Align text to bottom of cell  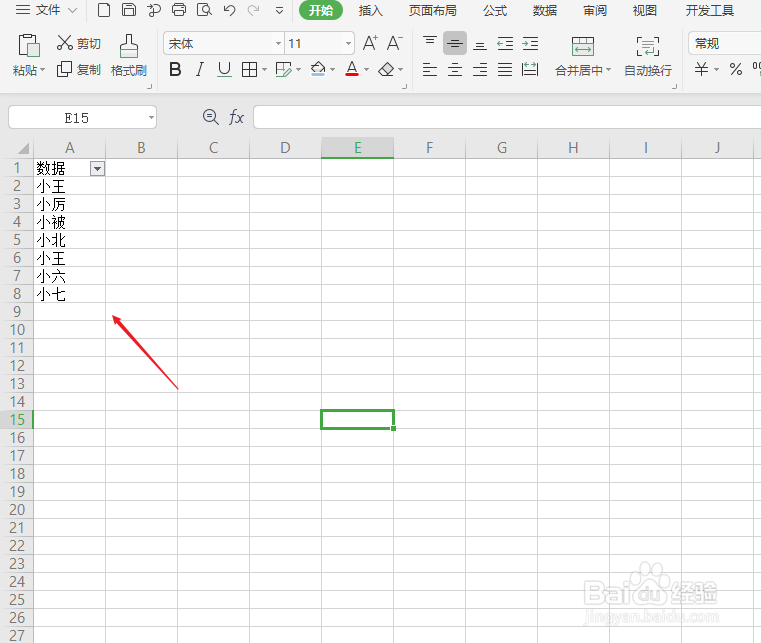[480, 44]
